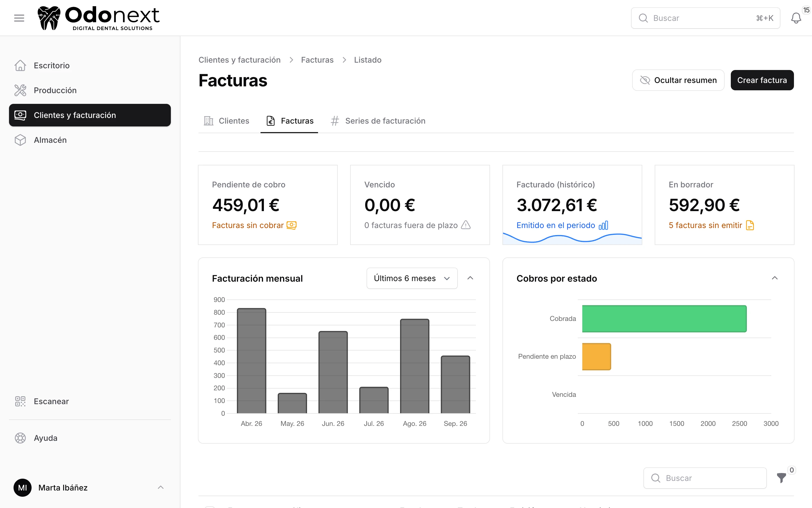This screenshot has height=508, width=812.
Task: Click the document icon beside 5 facturas sin emitir
Action: pos(750,225)
